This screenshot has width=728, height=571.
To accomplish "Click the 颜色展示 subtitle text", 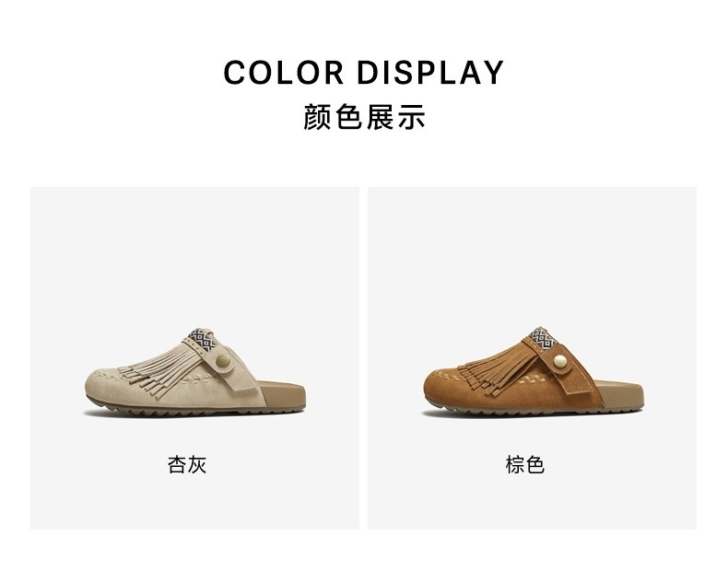I will pyautogui.click(x=363, y=117).
